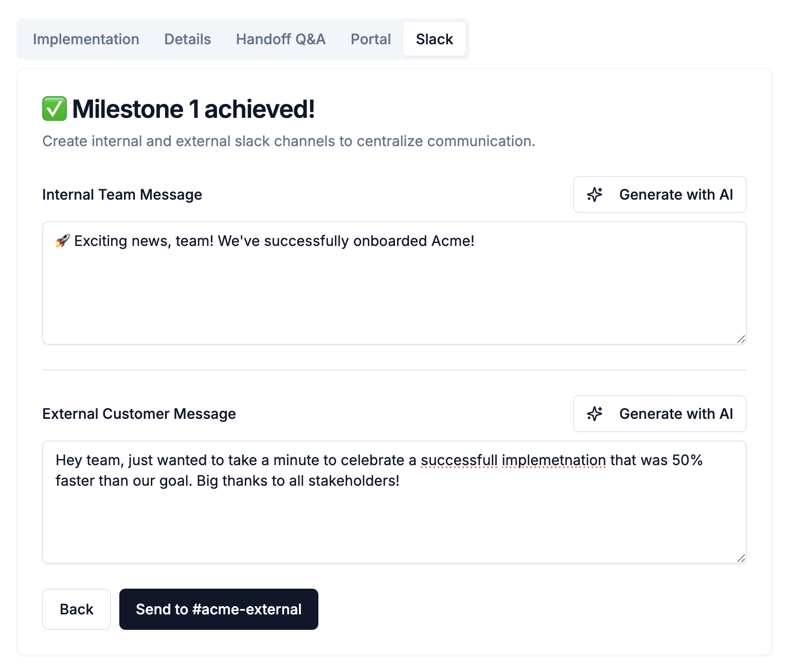Image resolution: width=790 pixels, height=672 pixels.
Task: Grab the Internal Team Message resize handle
Action: coord(741,339)
